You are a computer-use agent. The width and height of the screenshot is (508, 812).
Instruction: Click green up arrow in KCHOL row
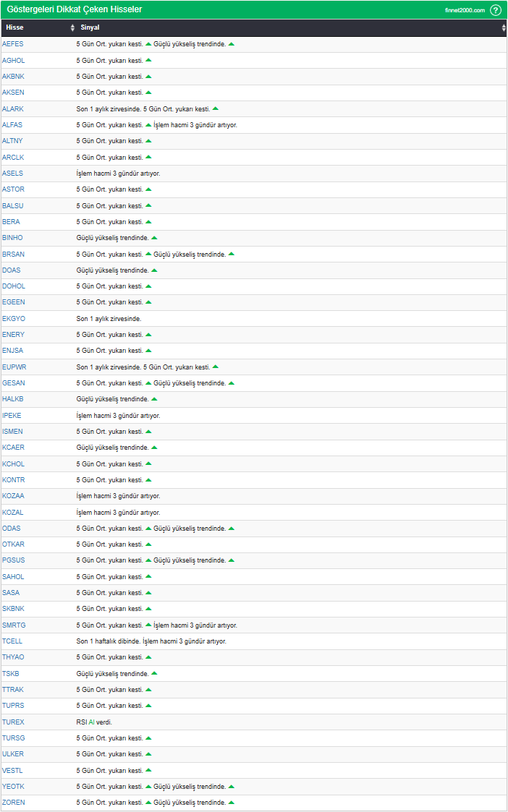148,463
